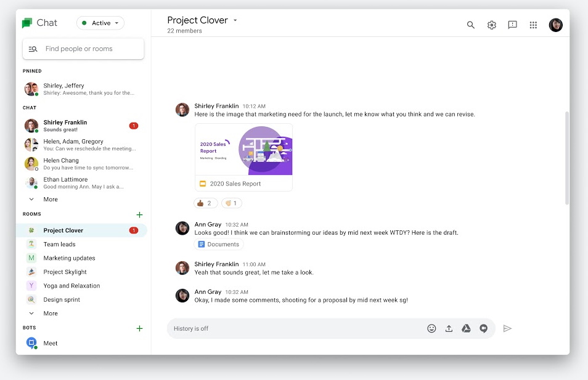Open the emoji picker in the message bar
The height and width of the screenshot is (380, 588).
[431, 328]
